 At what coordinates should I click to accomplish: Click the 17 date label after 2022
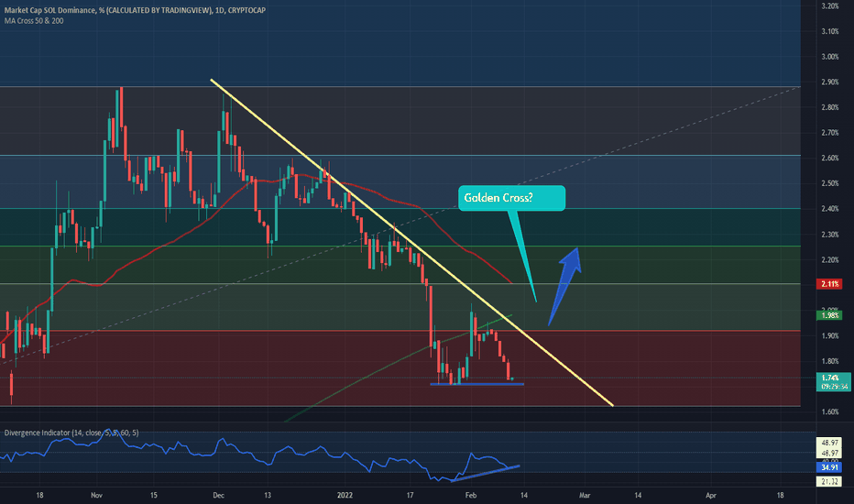coord(410,495)
